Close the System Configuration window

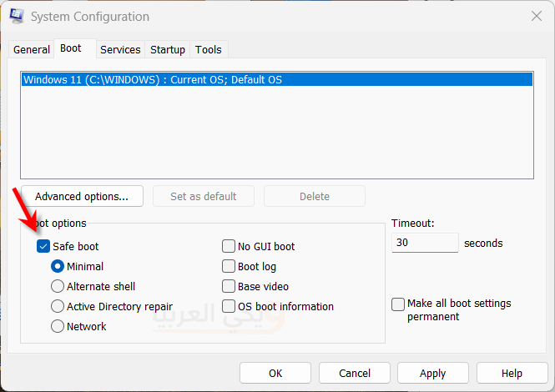(x=537, y=16)
